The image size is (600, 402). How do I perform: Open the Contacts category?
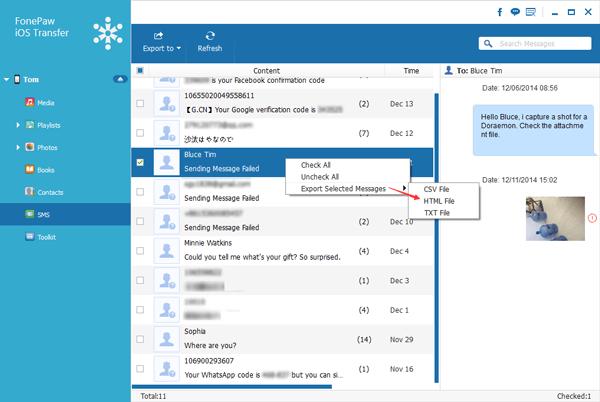(44, 192)
